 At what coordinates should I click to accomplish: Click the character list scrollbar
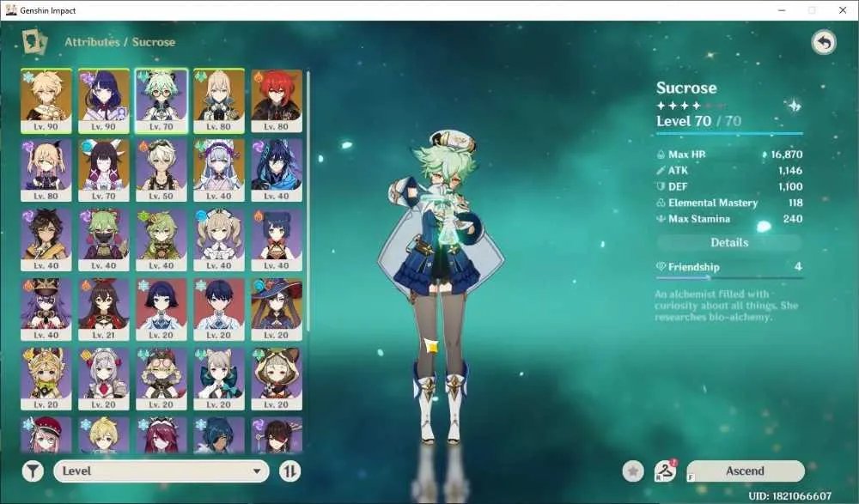(308, 201)
